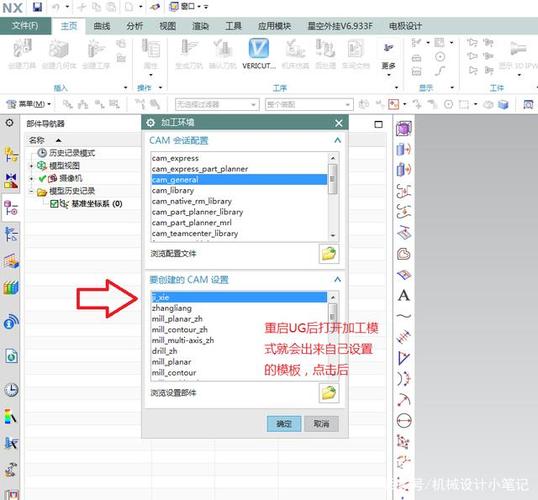
Task: Select drill_zh in setup list
Action: point(239,351)
